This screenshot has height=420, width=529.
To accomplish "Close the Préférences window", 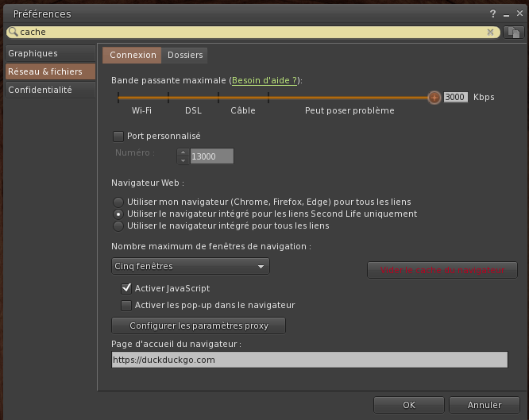I will [519, 14].
